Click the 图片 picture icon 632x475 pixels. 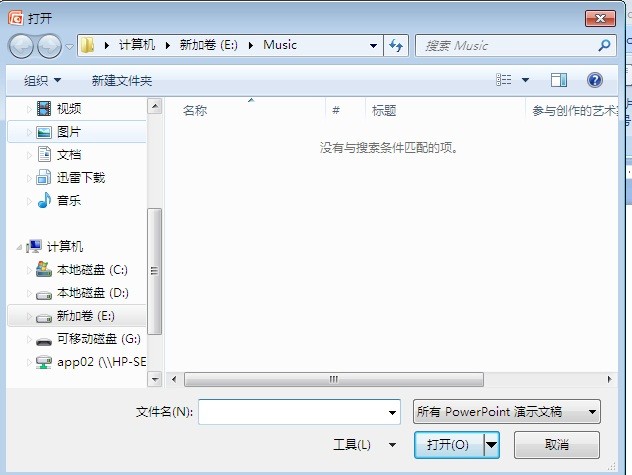[44, 132]
